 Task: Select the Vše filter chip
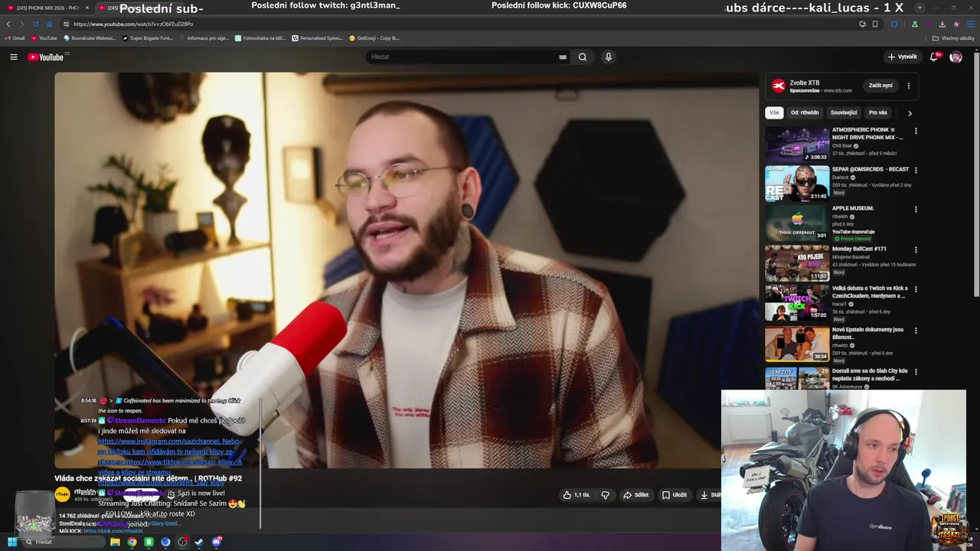774,112
